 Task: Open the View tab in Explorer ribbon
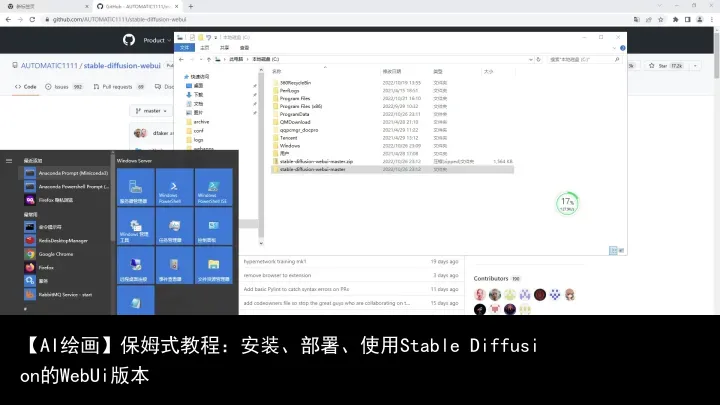click(x=244, y=48)
